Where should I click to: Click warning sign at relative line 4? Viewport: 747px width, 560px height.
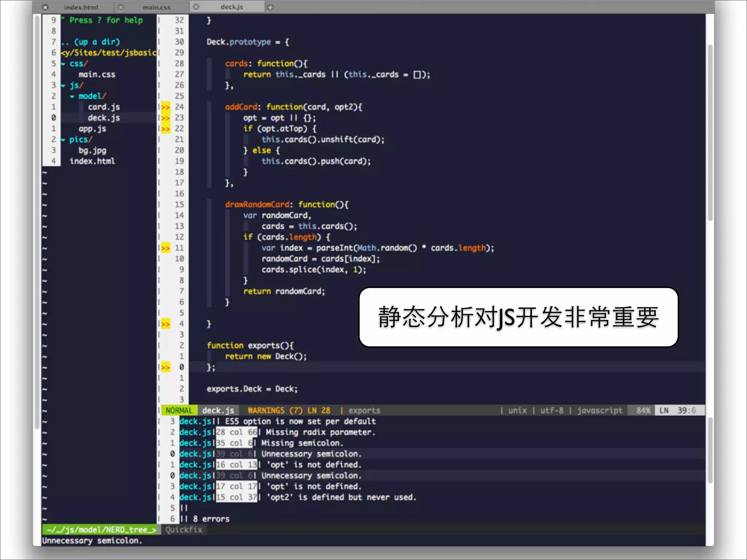pyautogui.click(x=166, y=324)
